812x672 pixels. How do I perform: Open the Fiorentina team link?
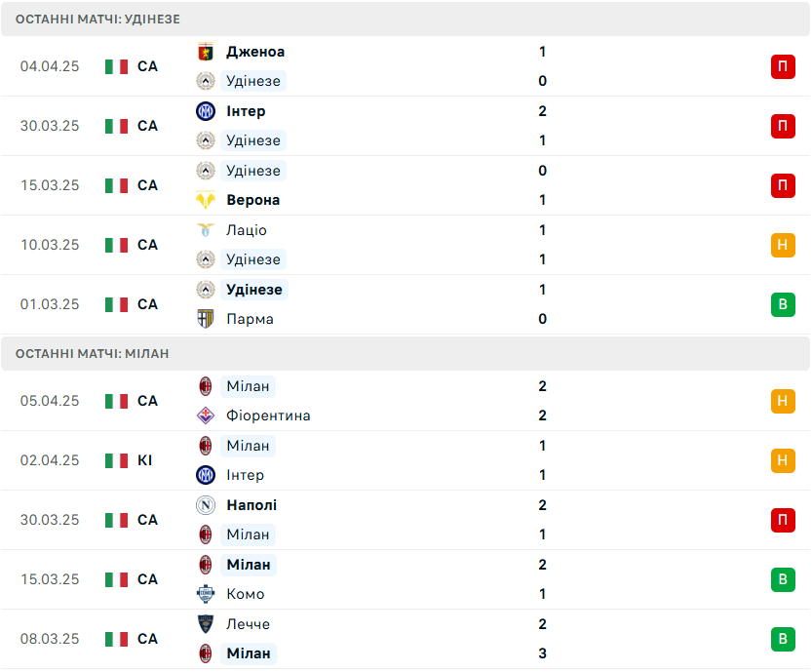point(268,415)
